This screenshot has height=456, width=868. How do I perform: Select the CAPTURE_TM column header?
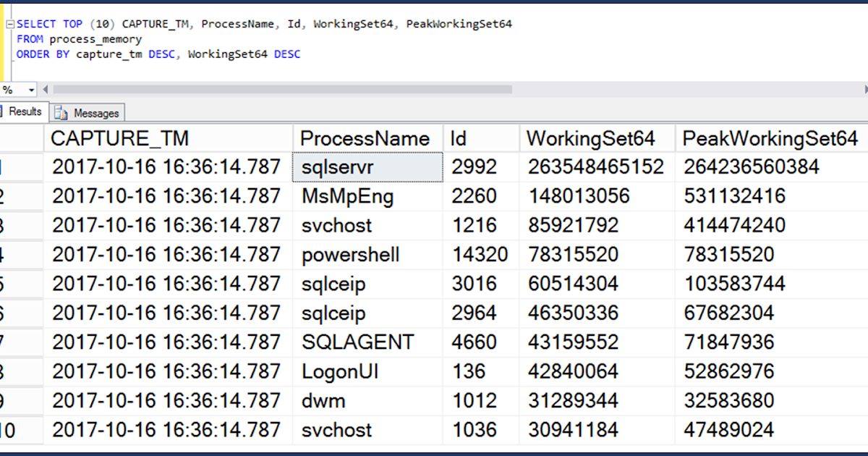click(166, 138)
